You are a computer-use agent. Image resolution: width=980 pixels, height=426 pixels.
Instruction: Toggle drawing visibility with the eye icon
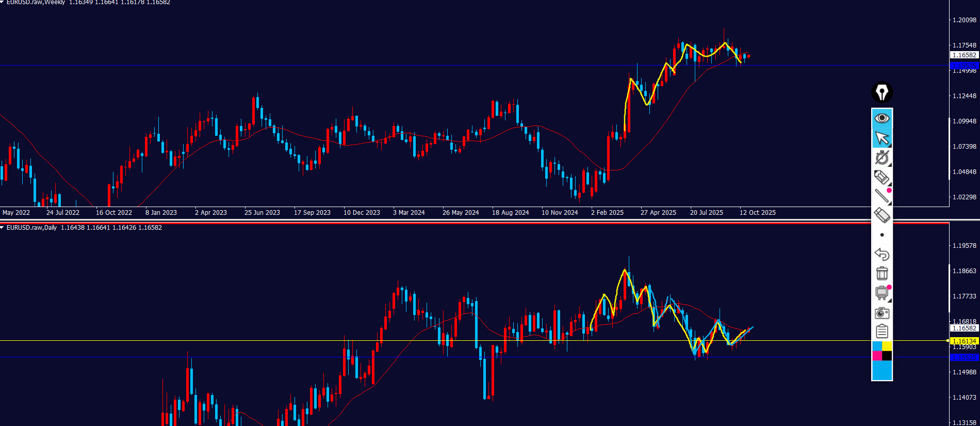(x=882, y=118)
